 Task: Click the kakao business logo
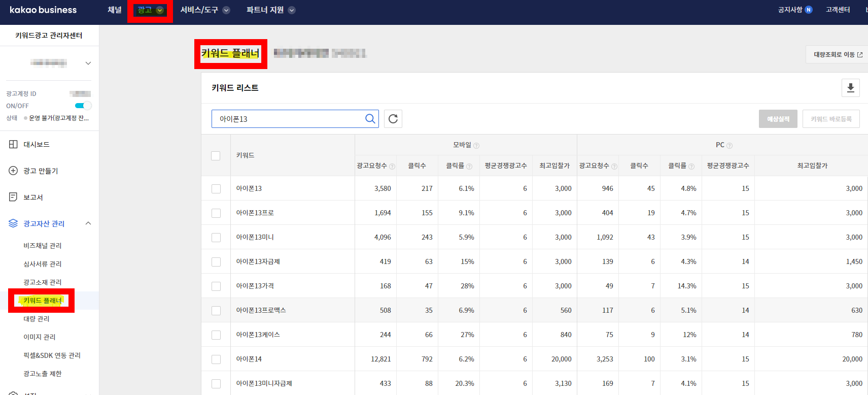[x=43, y=10]
